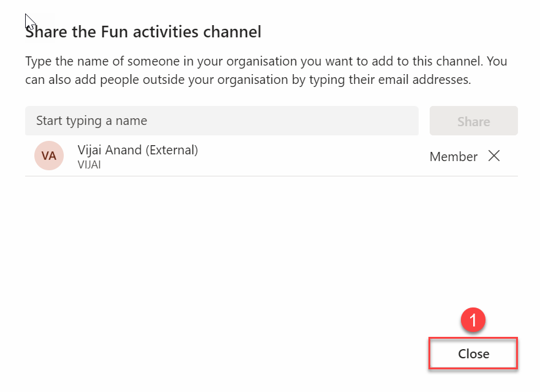The height and width of the screenshot is (392, 540).
Task: Remove Vijai Anand using the X icon
Action: pos(494,156)
